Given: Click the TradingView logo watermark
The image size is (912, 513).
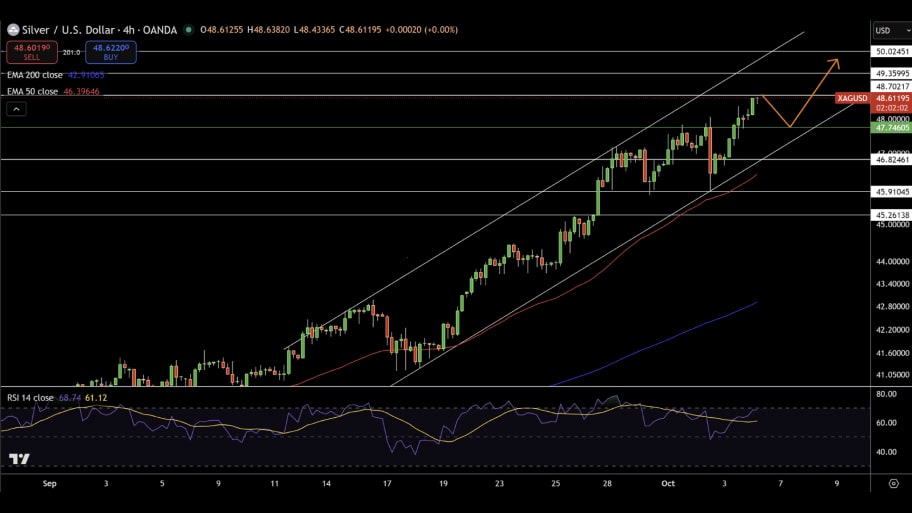Looking at the screenshot, I should pyautogui.click(x=19, y=459).
